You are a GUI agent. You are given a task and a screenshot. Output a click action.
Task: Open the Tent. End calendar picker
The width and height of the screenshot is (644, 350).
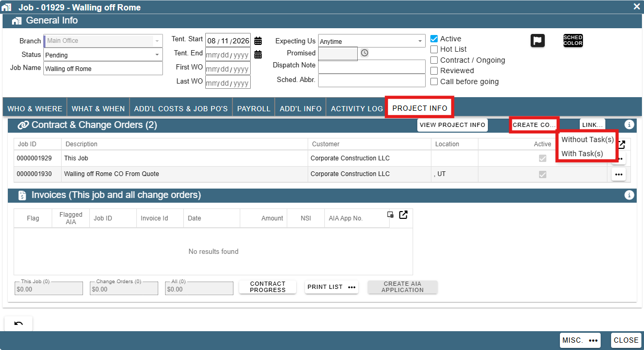[258, 54]
